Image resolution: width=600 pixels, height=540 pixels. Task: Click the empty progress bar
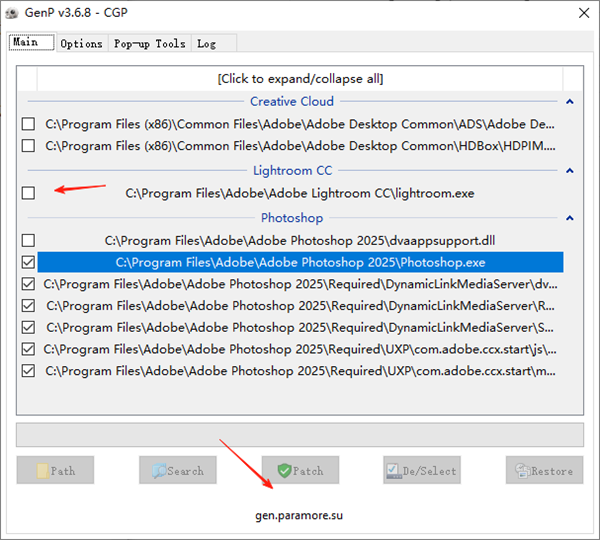300,435
